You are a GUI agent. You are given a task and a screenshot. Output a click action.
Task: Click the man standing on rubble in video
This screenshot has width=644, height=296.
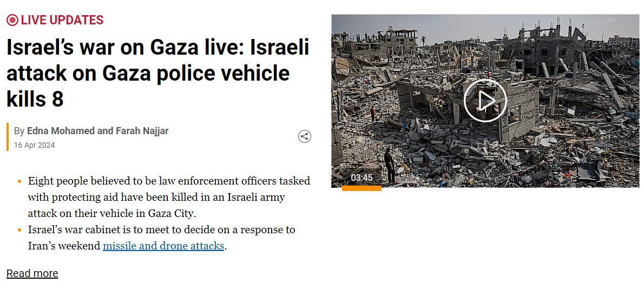(x=389, y=165)
